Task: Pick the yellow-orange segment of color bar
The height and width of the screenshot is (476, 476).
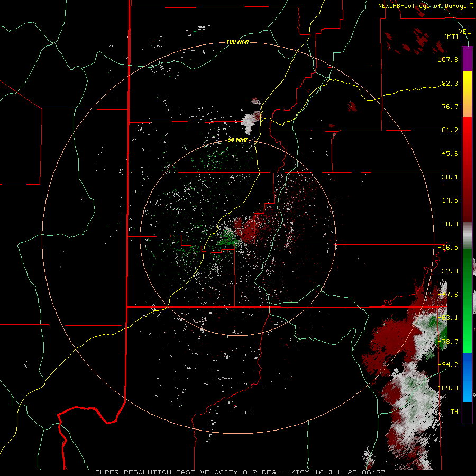Action: click(467, 94)
